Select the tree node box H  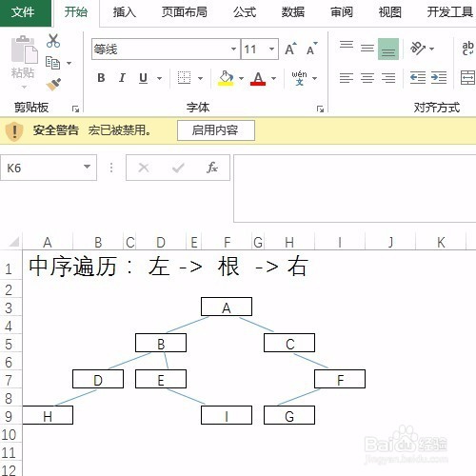pyautogui.click(x=48, y=415)
